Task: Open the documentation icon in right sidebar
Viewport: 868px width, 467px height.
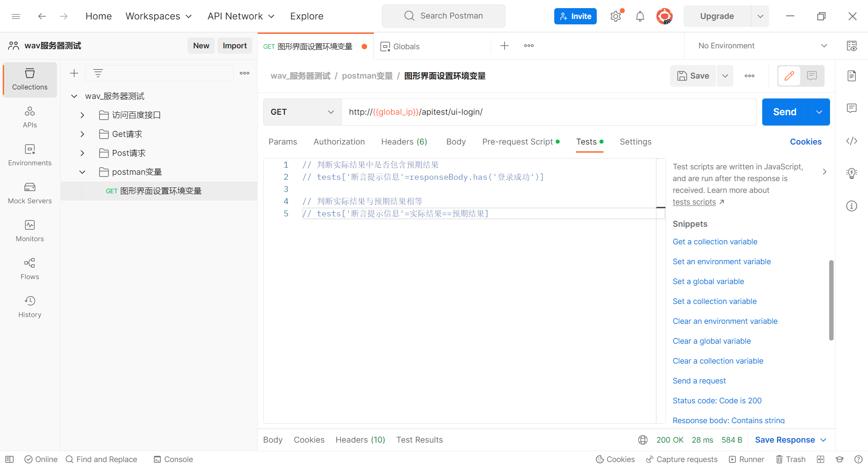Action: coord(852,76)
